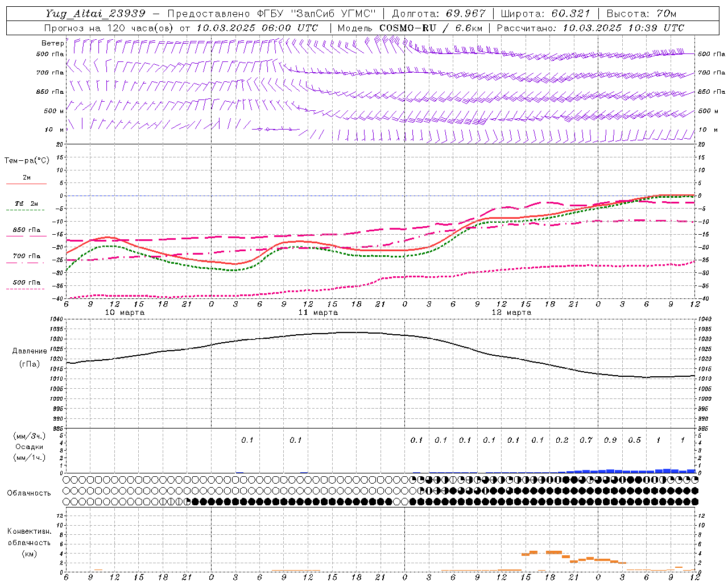This screenshot has height=582, width=728.
Task: Click the legend line sample beneath Td 2м
Action: 26,210
